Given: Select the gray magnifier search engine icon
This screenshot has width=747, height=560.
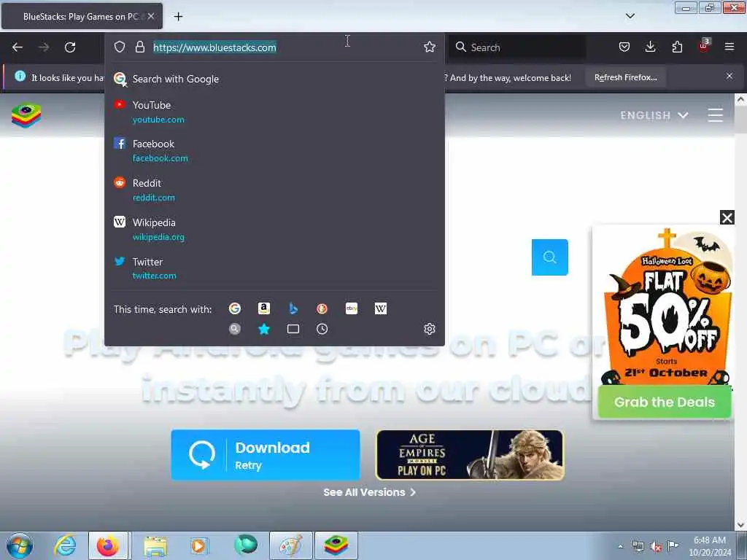Looking at the screenshot, I should point(235,329).
